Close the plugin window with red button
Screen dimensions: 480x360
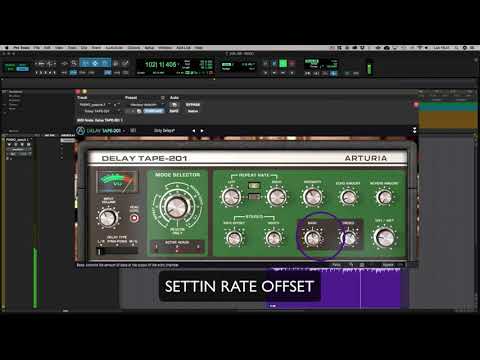(x=78, y=91)
